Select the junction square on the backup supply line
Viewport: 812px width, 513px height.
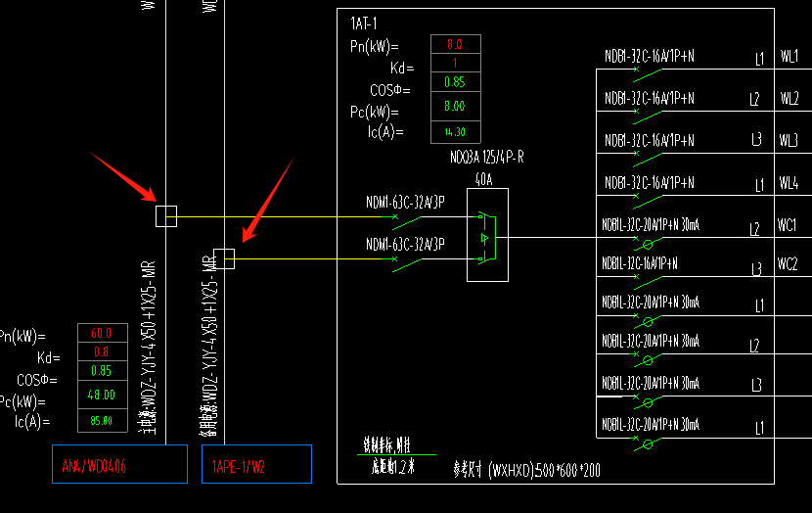(x=224, y=258)
